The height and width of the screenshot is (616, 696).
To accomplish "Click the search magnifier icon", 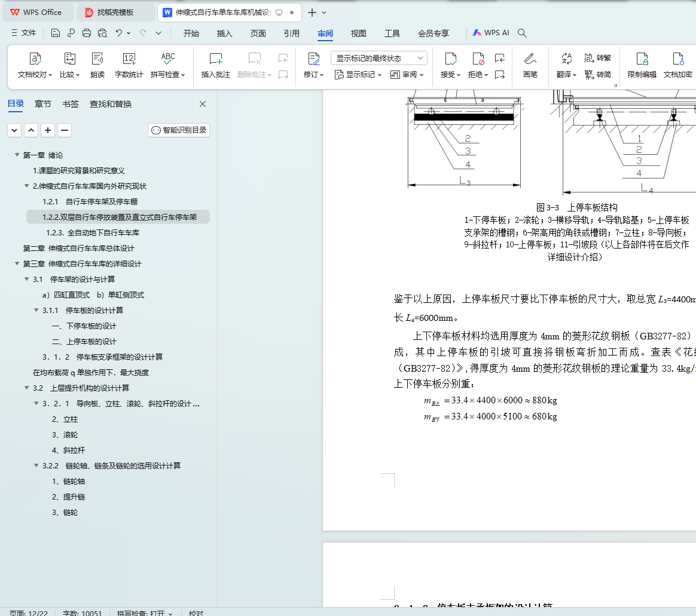I will [x=522, y=33].
